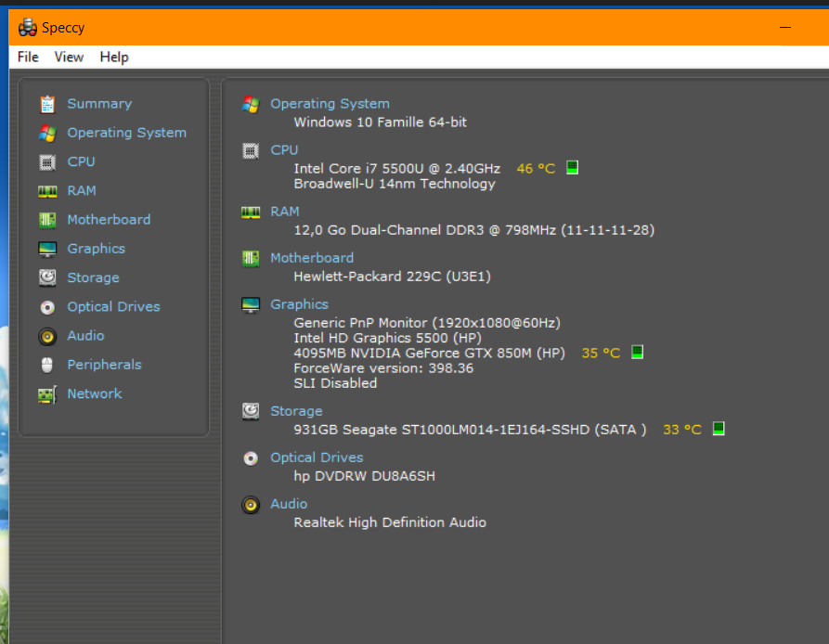Screen dimensions: 829x644
Task: Click the Graphics monitor icon in summary panel
Action: [x=251, y=304]
